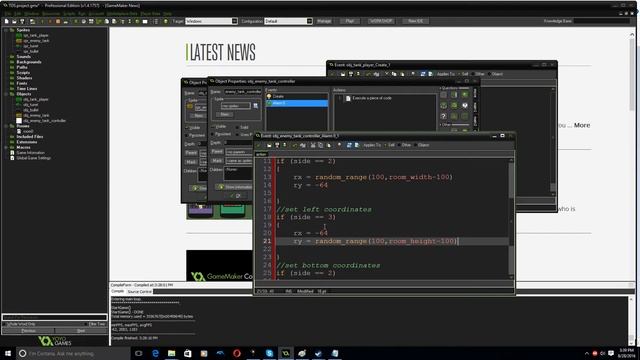640x360 pixels.
Task: Open the Resources menu
Action: [x=51, y=13]
